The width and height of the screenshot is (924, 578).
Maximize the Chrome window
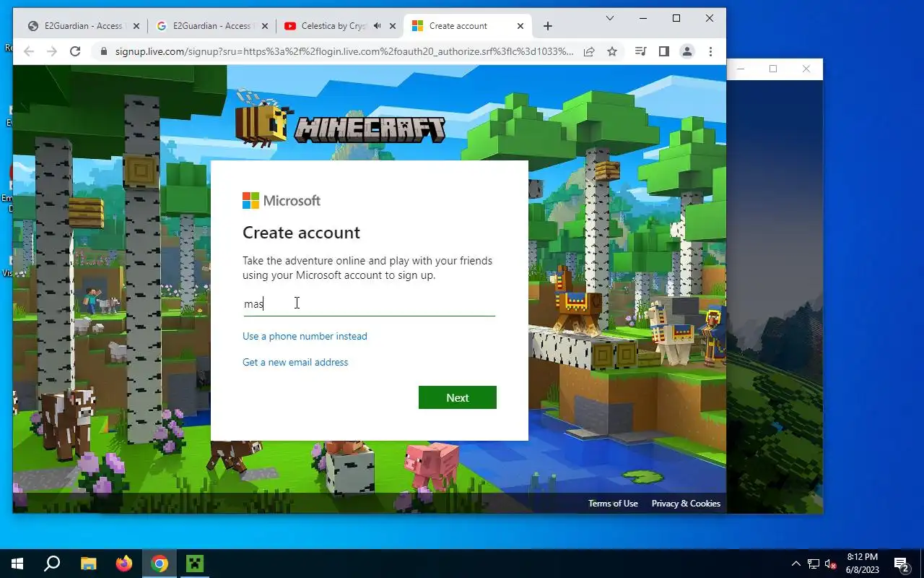point(676,18)
